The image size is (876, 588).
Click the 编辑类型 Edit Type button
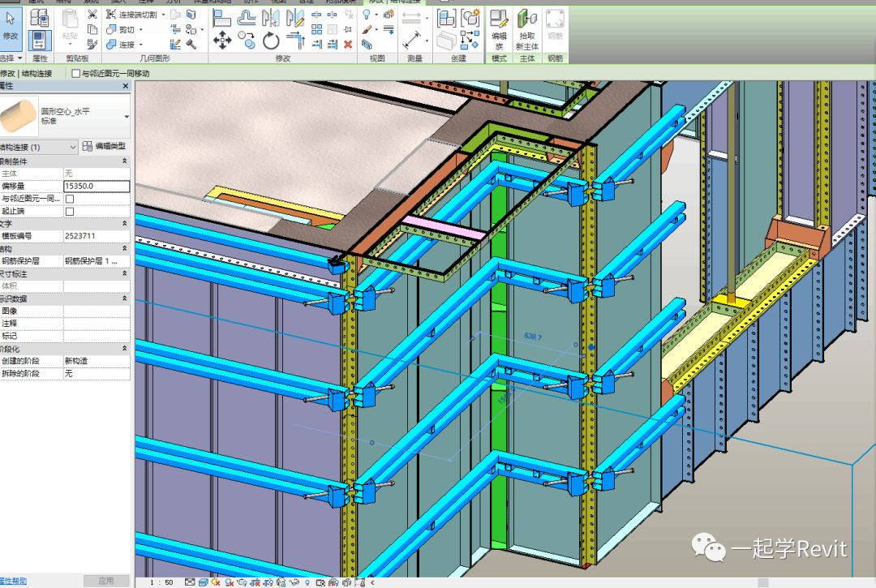105,146
